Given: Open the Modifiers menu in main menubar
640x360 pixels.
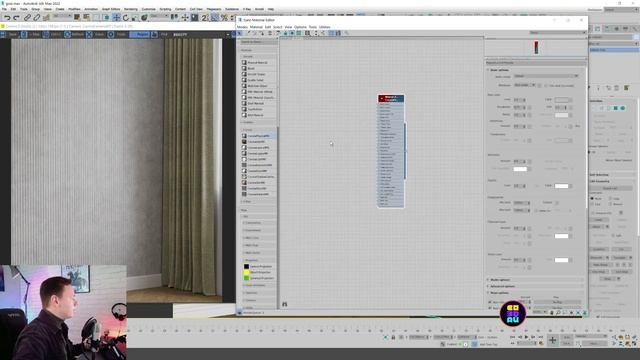Looking at the screenshot, I should point(74,9).
